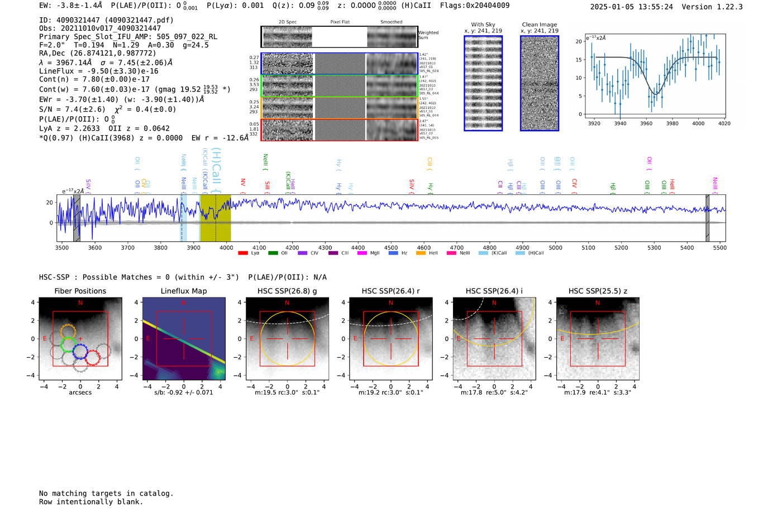
Task: Click the EWr = -3.70 line
Action: [121, 99]
